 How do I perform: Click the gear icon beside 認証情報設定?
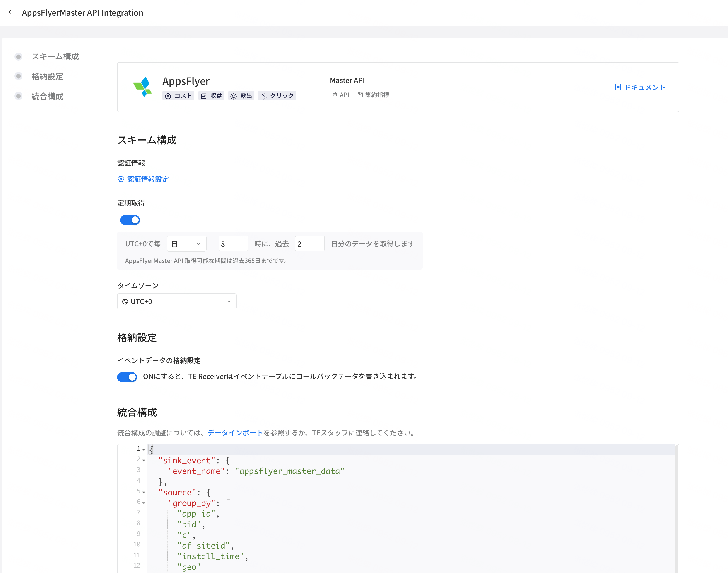121,179
